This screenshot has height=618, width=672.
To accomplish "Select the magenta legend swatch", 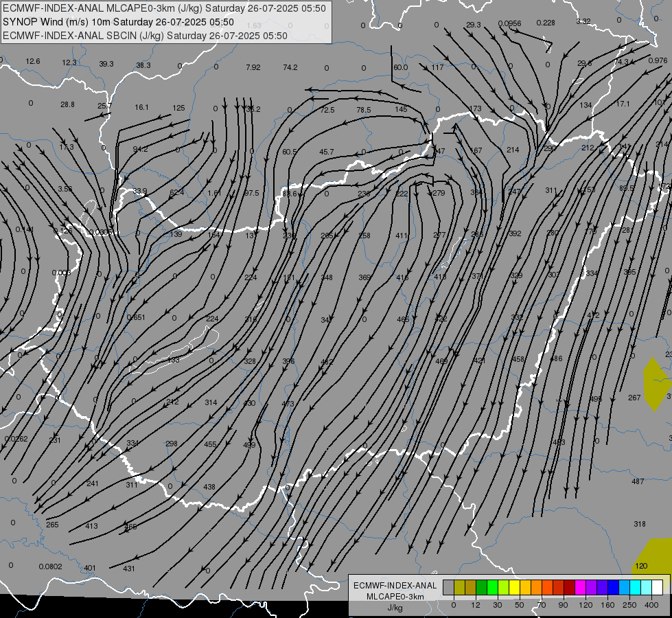I will [x=581, y=587].
